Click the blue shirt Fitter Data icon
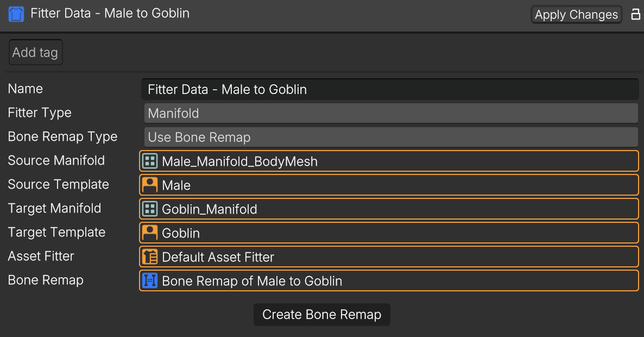Viewport: 644px width, 337px height. [x=16, y=14]
